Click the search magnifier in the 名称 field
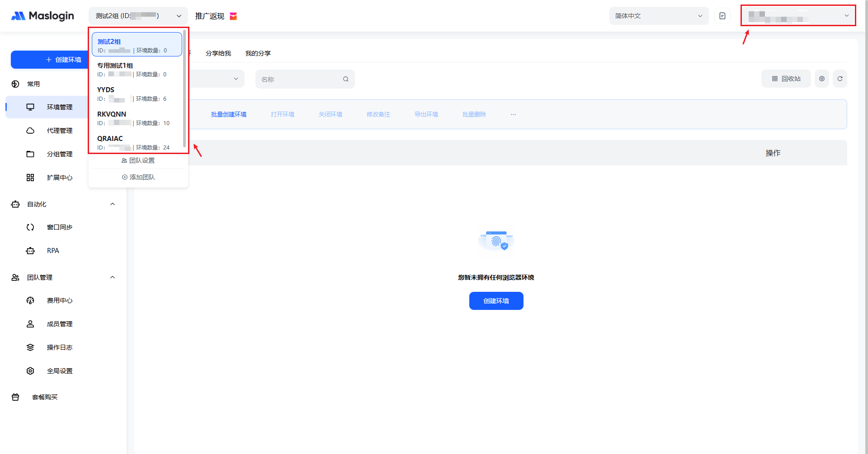 tap(345, 79)
